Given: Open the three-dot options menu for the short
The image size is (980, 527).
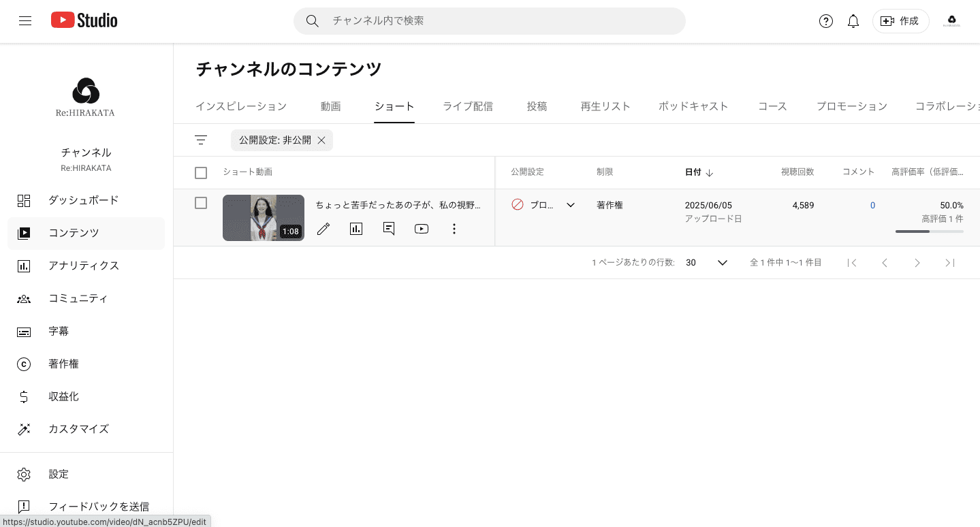Looking at the screenshot, I should [x=454, y=229].
